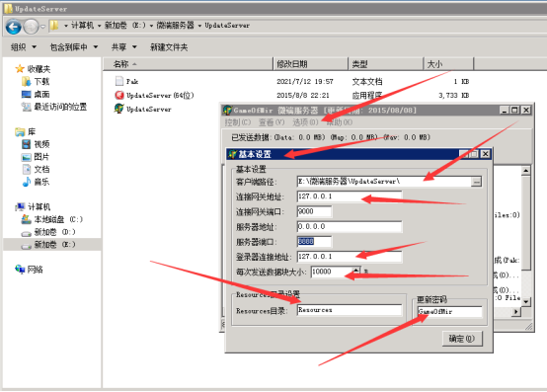The image size is (547, 392).
Task: Open the 组织 toolbar menu
Action: [x=24, y=47]
